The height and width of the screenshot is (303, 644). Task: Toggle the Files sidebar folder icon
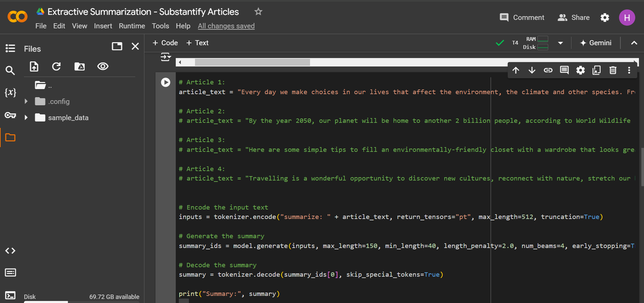(10, 137)
